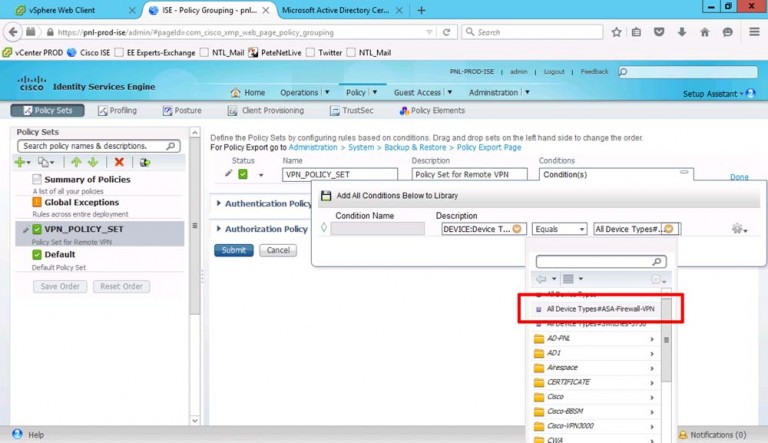Reload the page with refresh icon
The width and height of the screenshot is (768, 443).
[446, 32]
